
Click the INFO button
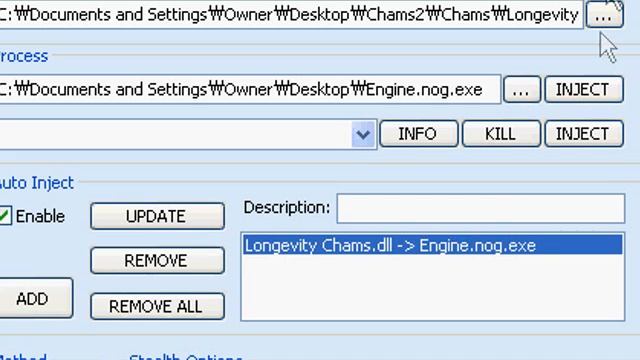pyautogui.click(x=418, y=134)
